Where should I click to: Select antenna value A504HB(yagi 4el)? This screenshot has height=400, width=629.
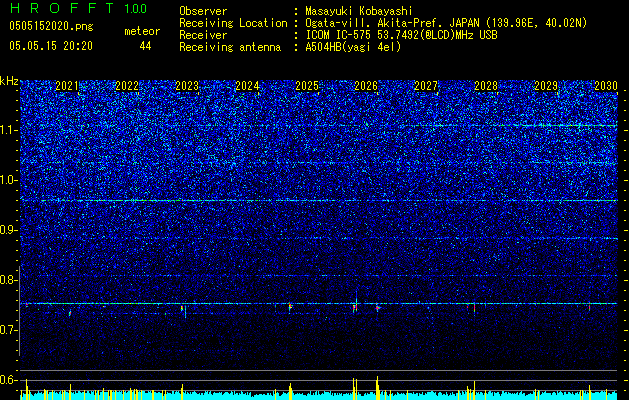[353, 47]
